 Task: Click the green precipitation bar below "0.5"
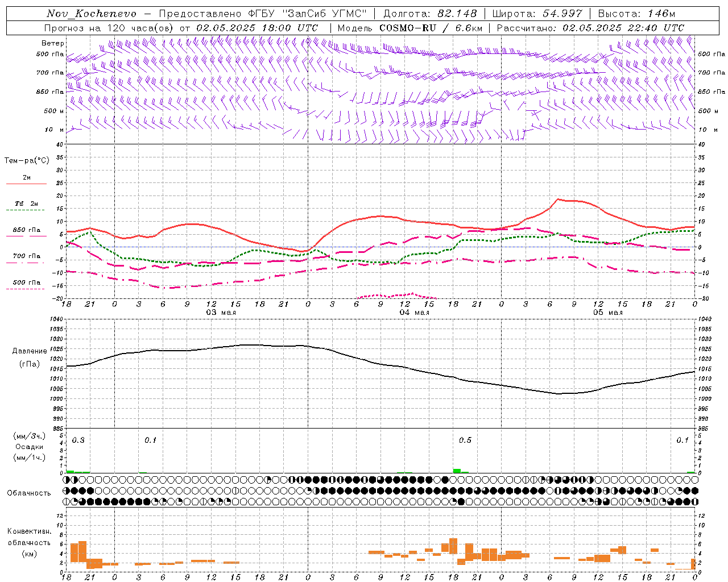pos(457,471)
